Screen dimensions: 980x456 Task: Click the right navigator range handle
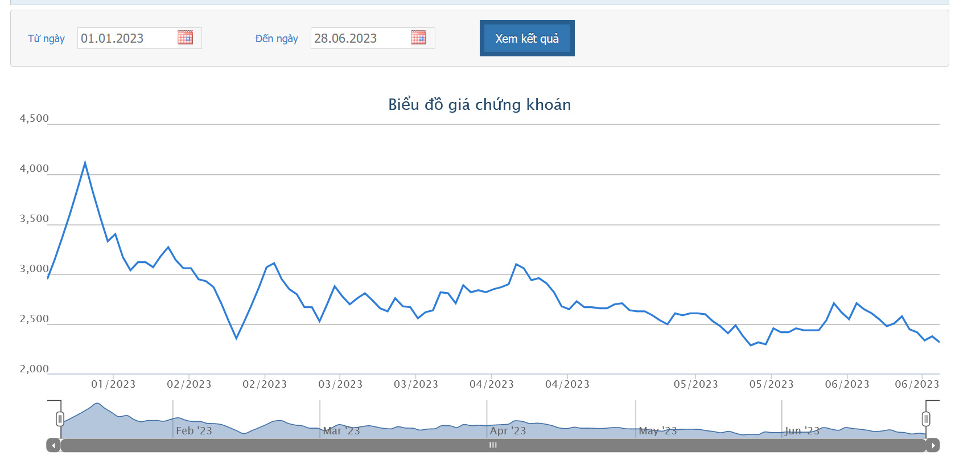926,420
